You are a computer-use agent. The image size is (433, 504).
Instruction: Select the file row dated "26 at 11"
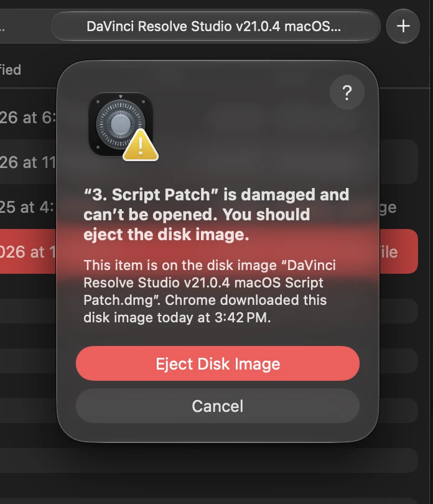tap(28, 162)
